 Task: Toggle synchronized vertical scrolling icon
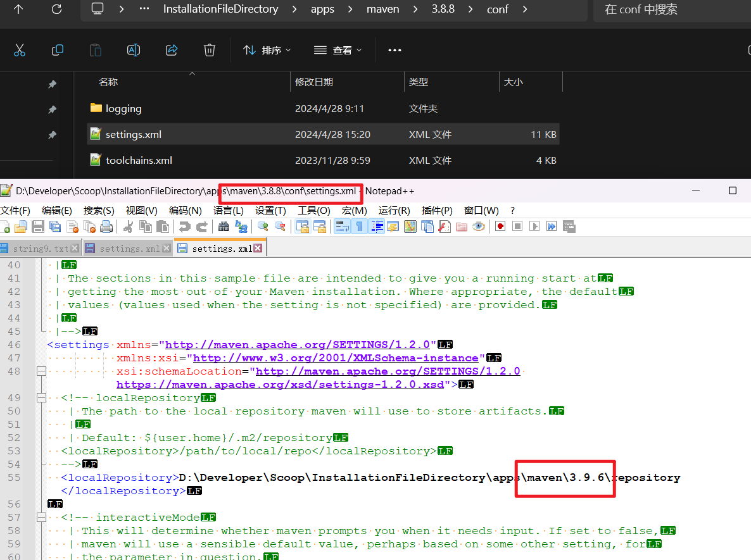(302, 227)
